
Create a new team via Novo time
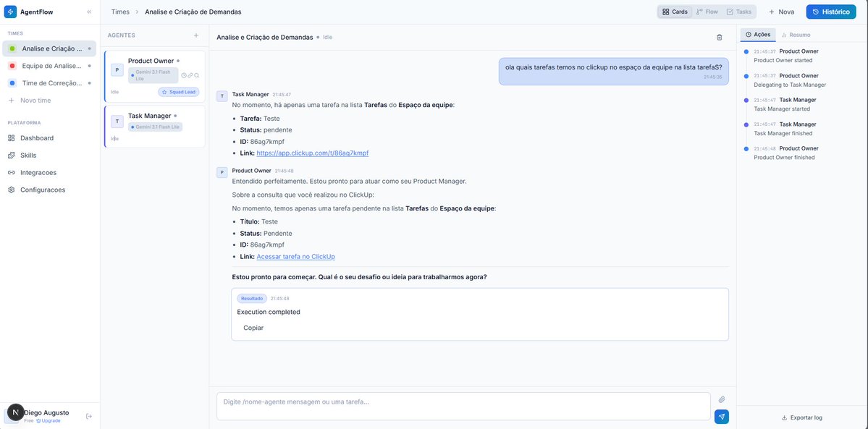tap(30, 100)
